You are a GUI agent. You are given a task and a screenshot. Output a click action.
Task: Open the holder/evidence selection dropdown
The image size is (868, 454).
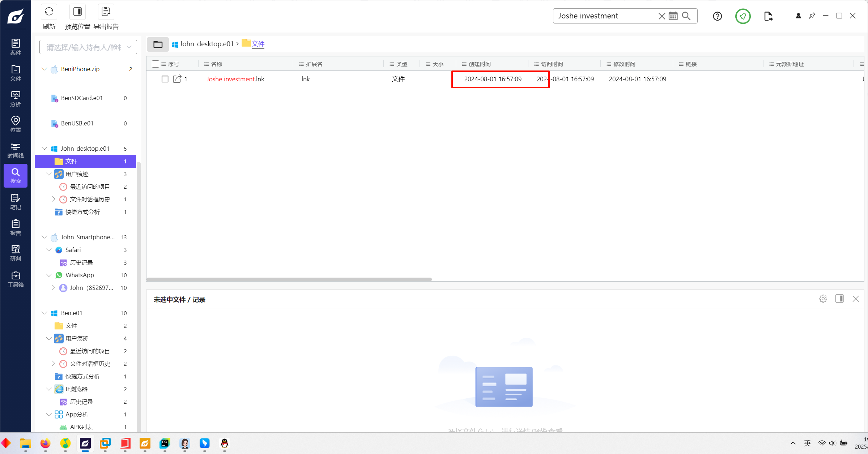(x=88, y=47)
